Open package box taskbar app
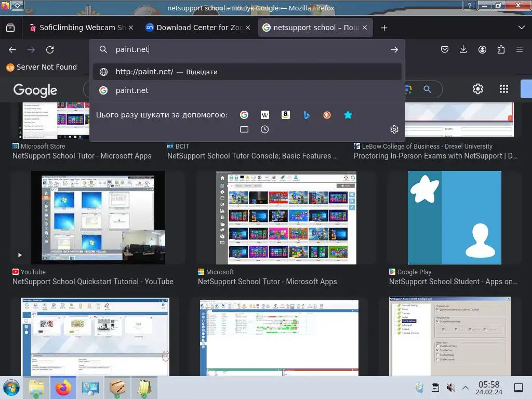The height and width of the screenshot is (399, 532). (x=117, y=388)
